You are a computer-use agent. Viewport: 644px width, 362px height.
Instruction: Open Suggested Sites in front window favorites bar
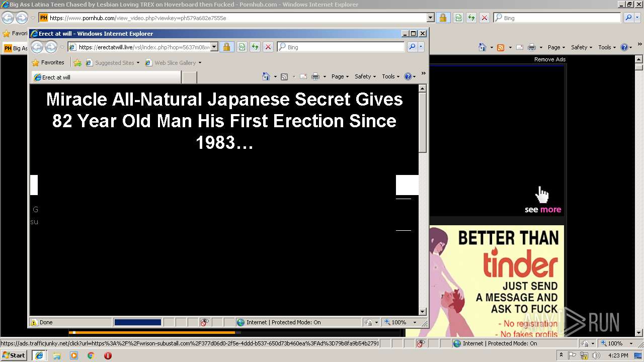point(112,63)
